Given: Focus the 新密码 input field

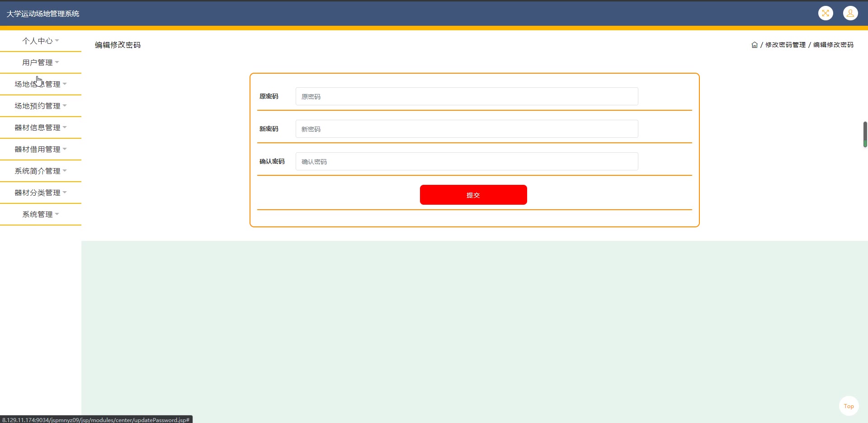Looking at the screenshot, I should click(467, 129).
